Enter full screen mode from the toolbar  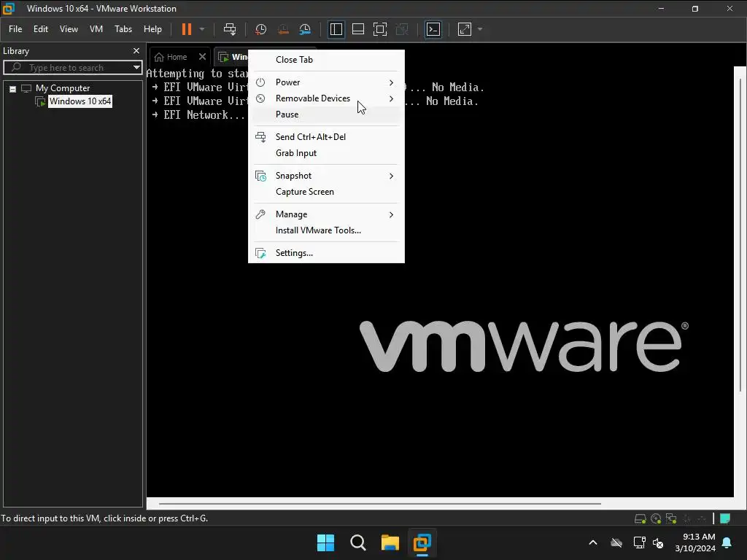click(x=379, y=29)
